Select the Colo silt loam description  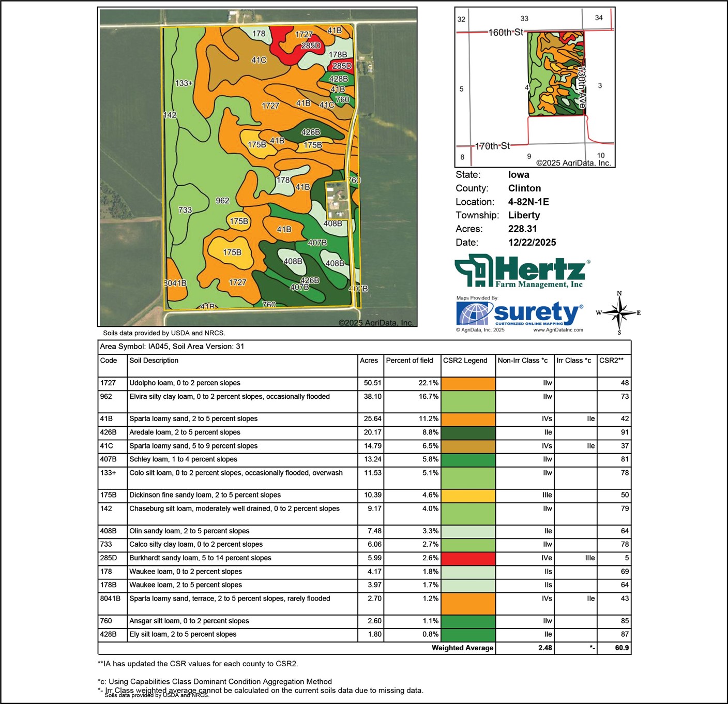coord(236,473)
